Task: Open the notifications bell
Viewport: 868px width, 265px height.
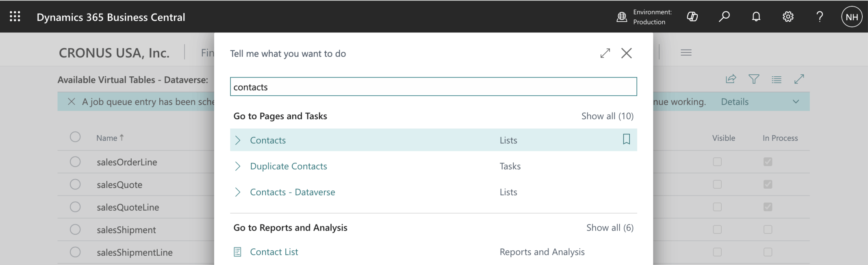Action: tap(756, 17)
